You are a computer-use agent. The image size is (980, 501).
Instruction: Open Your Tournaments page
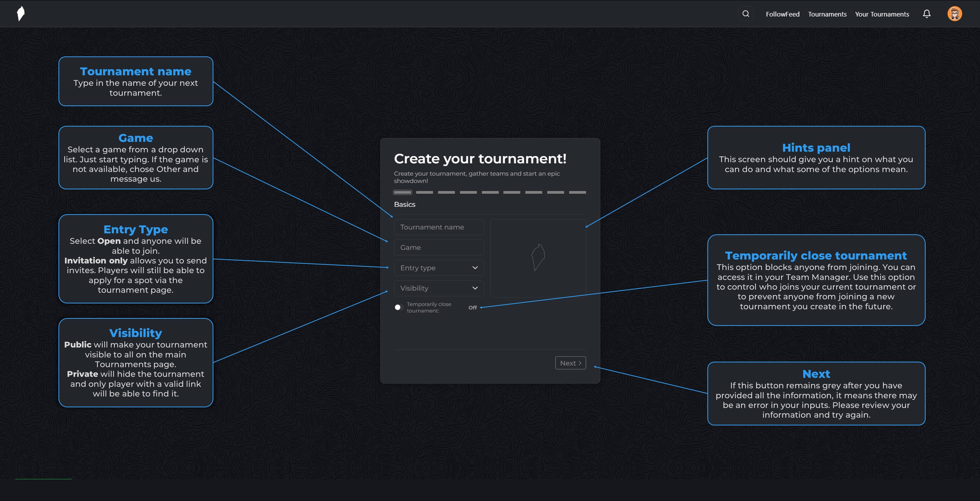[882, 14]
